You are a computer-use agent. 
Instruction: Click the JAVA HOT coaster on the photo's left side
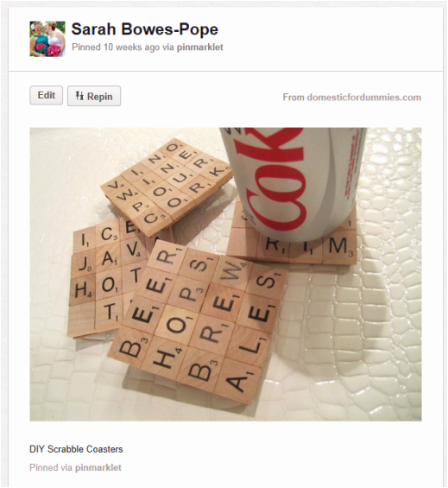pyautogui.click(x=103, y=277)
